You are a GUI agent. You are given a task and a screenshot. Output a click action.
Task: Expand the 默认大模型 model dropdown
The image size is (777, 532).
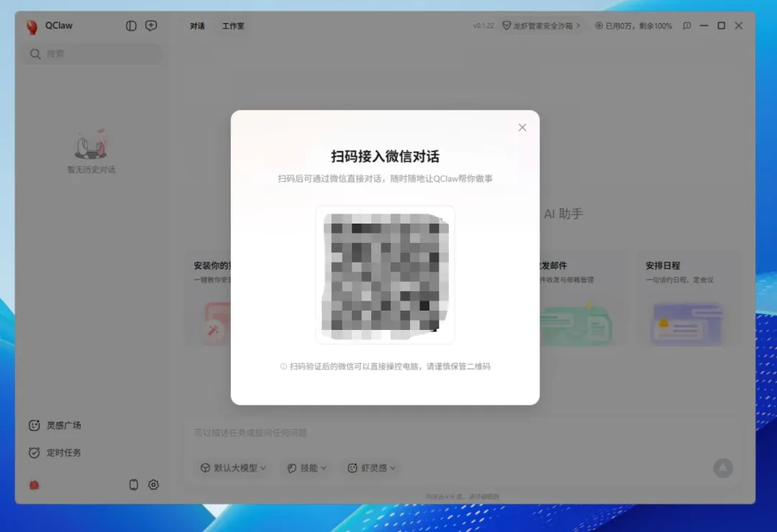point(233,467)
